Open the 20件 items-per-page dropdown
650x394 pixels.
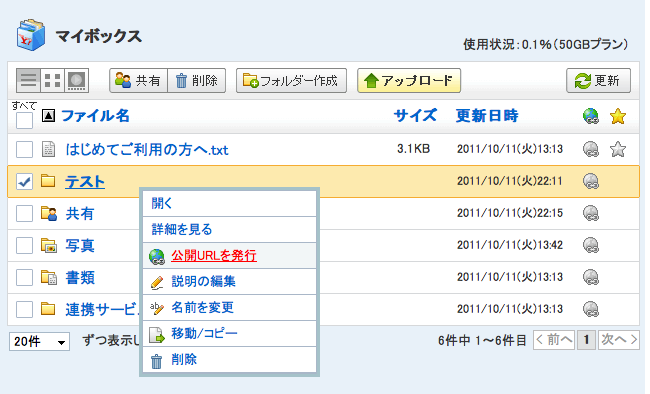[39, 341]
